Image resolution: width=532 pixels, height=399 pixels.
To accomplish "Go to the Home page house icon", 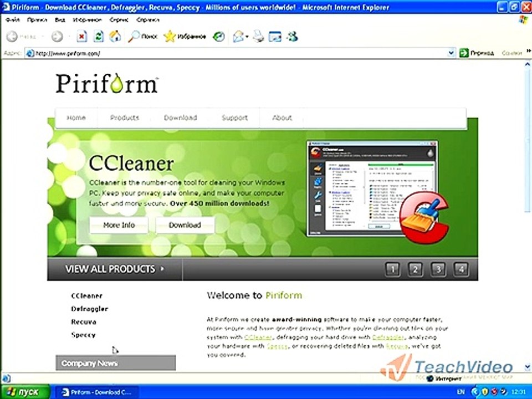I will tap(115, 37).
